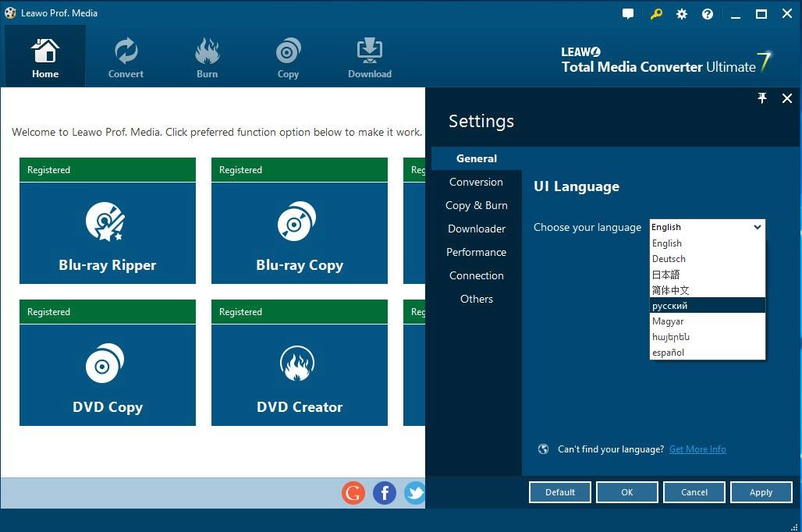The image size is (802, 532).
Task: Click the Apply button
Action: (761, 492)
